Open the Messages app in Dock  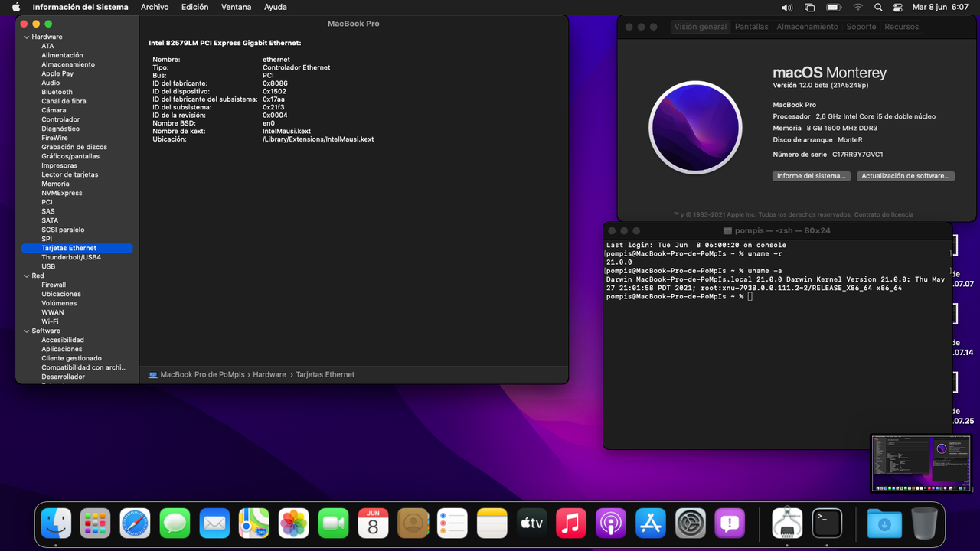click(175, 523)
